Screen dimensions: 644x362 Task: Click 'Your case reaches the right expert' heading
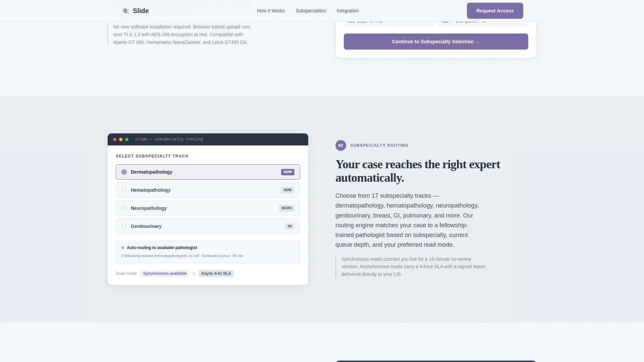(418, 165)
